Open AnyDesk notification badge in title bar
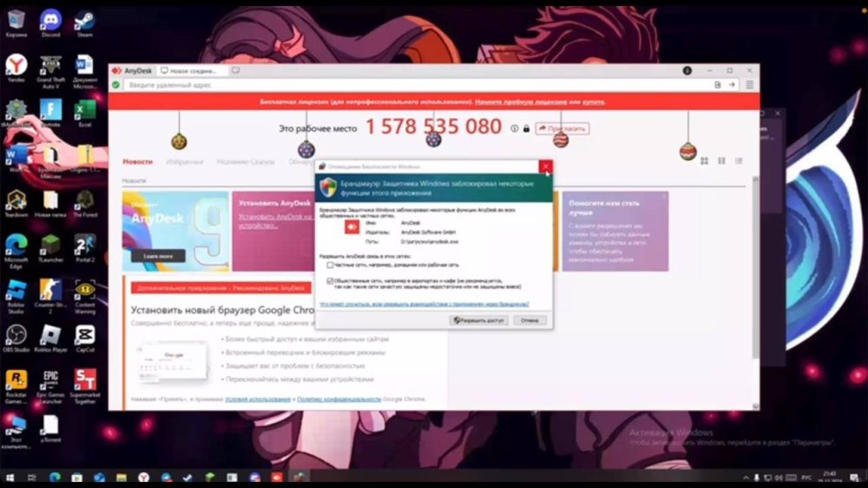This screenshot has height=488, width=868. coord(687,70)
